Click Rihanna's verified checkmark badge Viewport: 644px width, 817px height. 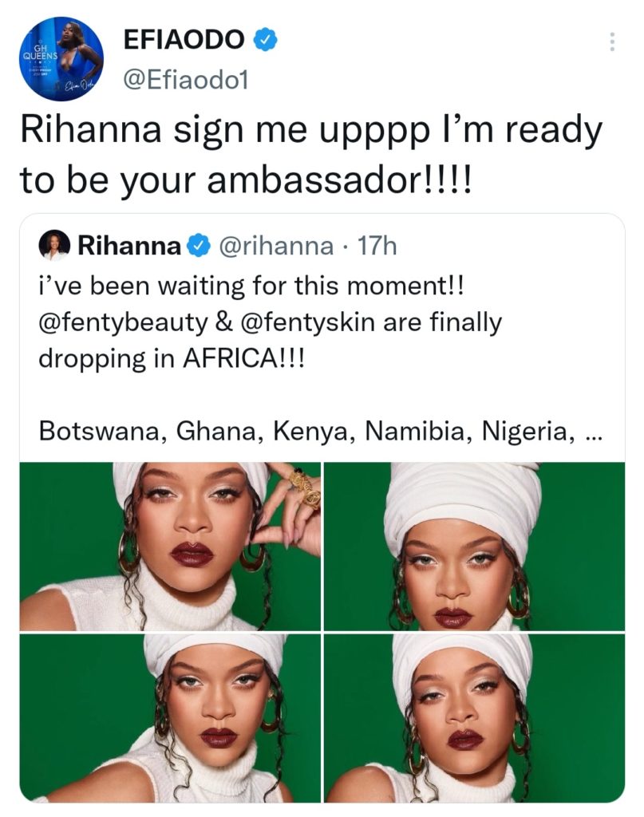(199, 246)
